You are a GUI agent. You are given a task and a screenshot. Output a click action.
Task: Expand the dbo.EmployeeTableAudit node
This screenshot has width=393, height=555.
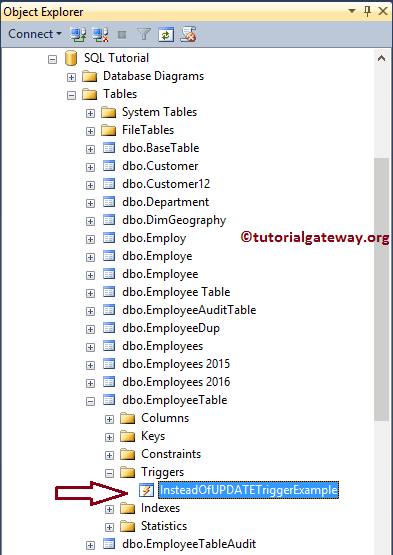tap(91, 545)
